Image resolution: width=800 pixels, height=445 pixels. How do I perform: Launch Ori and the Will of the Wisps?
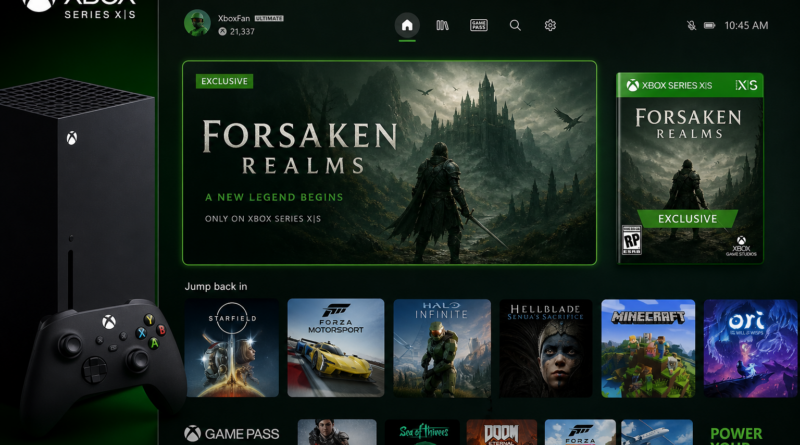click(751, 348)
